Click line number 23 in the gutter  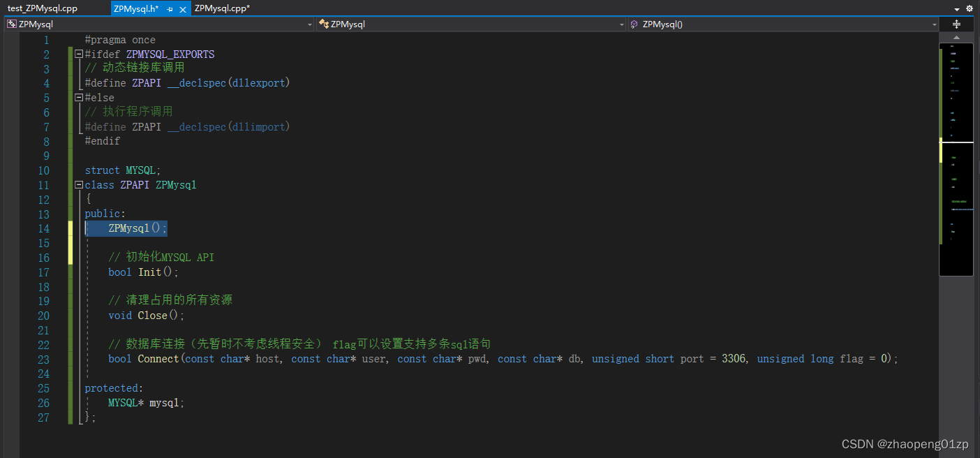tap(43, 359)
